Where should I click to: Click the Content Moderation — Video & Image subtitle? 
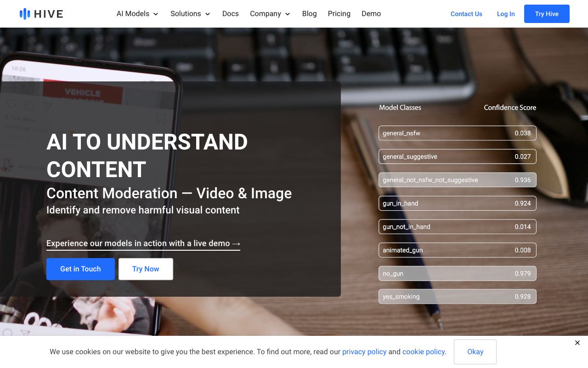tap(169, 193)
